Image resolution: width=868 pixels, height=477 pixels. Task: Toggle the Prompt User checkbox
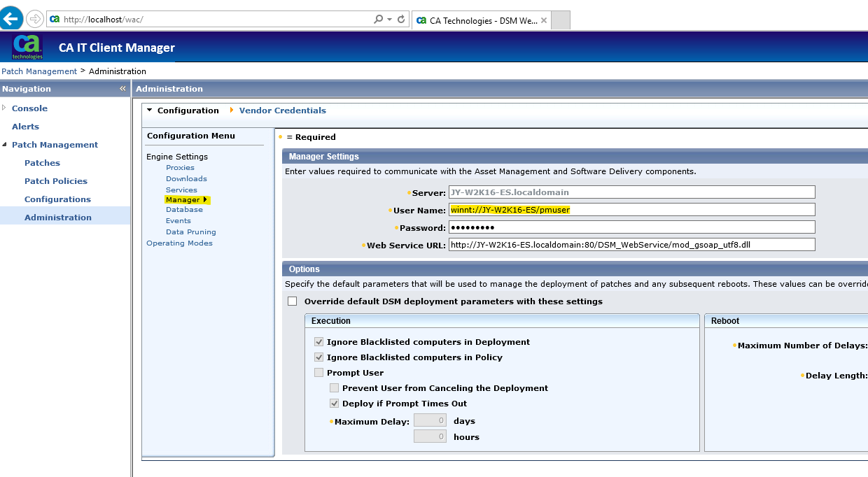tap(319, 373)
